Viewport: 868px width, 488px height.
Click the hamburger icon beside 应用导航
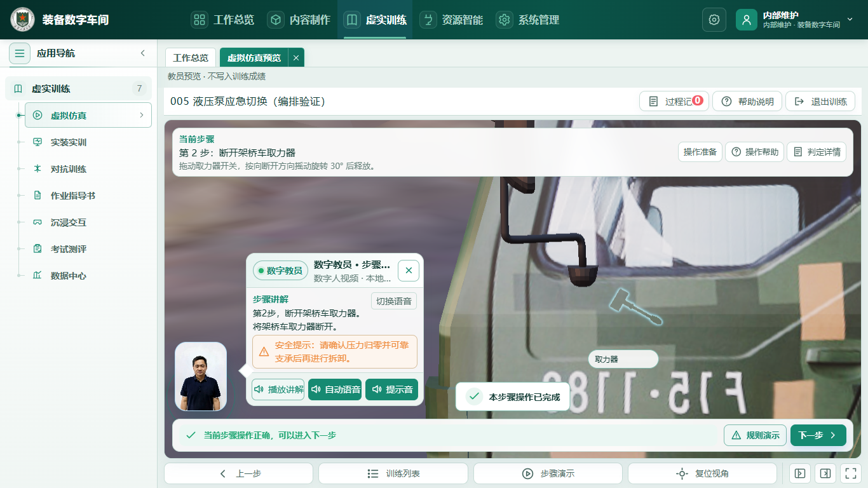point(20,53)
